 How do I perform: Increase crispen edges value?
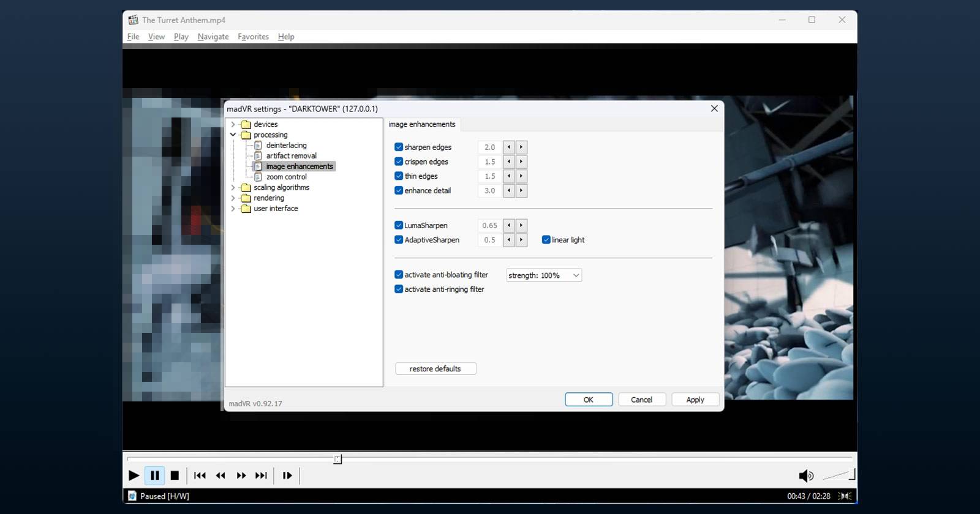(x=521, y=162)
